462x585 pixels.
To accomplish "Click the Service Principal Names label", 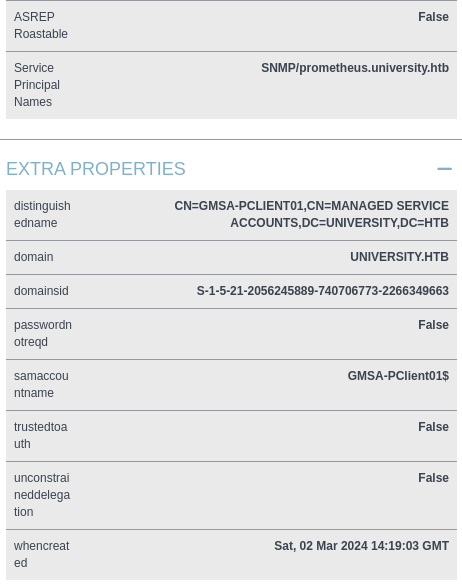I will pyautogui.click(x=37, y=85).
